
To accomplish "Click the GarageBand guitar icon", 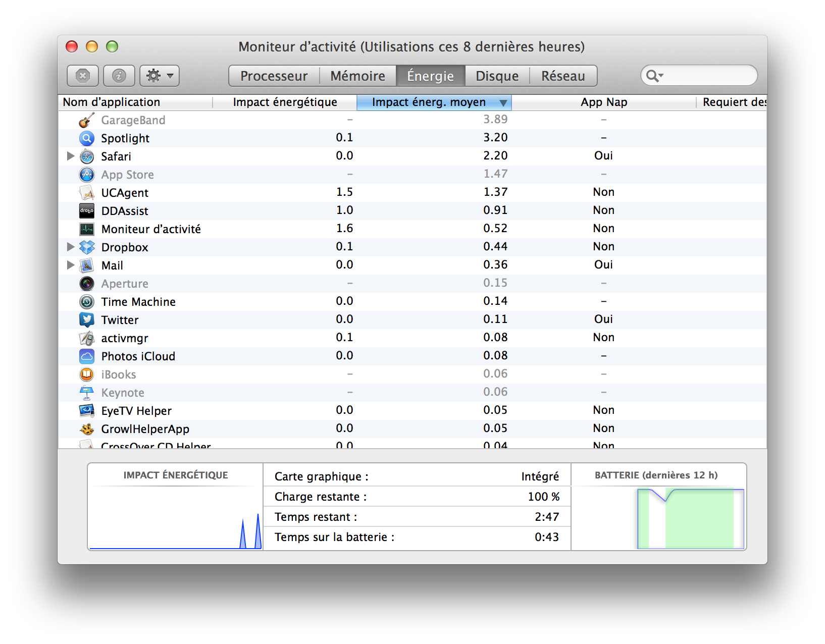I will [x=87, y=120].
